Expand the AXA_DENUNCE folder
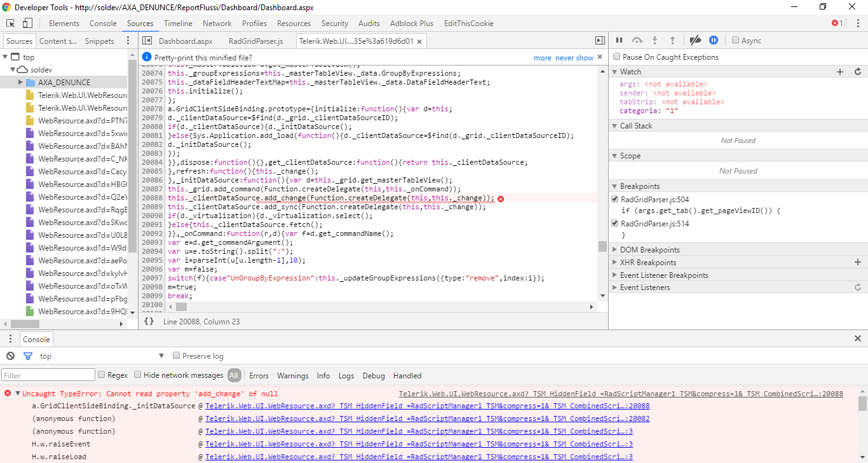Screen dimensions: 868x463 (20, 82)
